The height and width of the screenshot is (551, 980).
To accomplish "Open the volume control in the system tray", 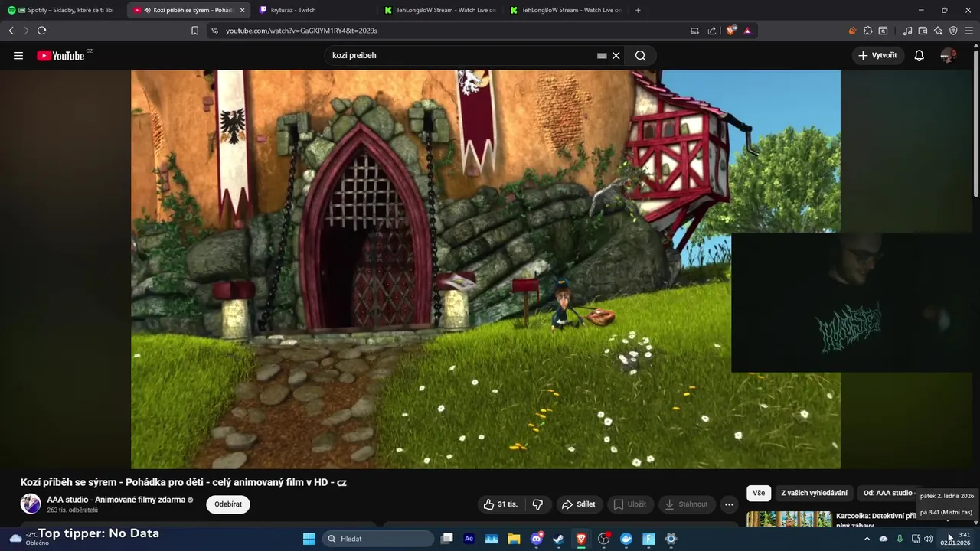I will coord(929,539).
